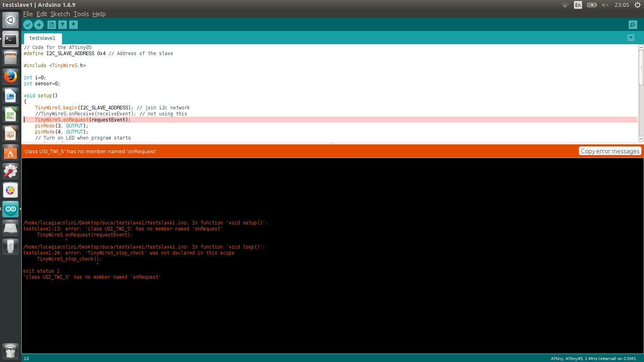Open the Trash in the launcher
Viewport: 644px width, 362px height.
pos(10,351)
